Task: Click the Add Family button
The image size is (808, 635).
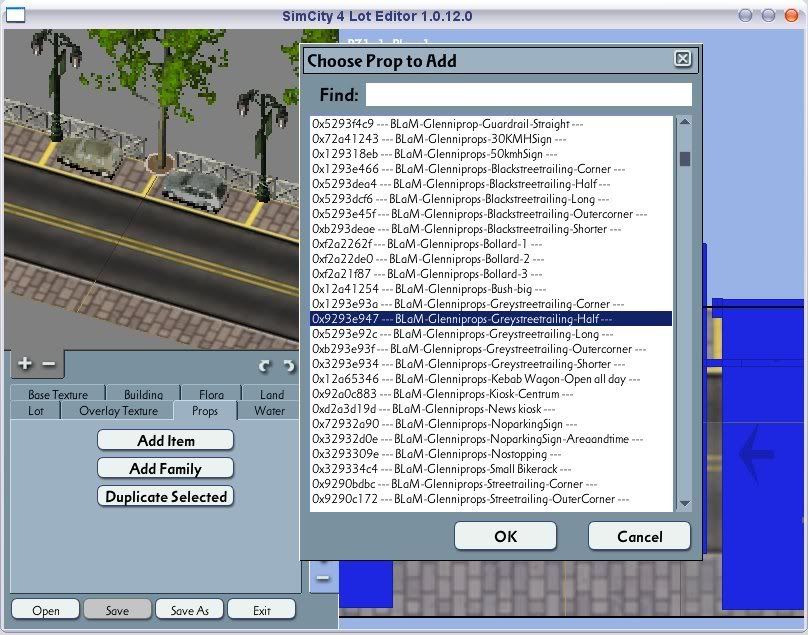Action: 165,469
